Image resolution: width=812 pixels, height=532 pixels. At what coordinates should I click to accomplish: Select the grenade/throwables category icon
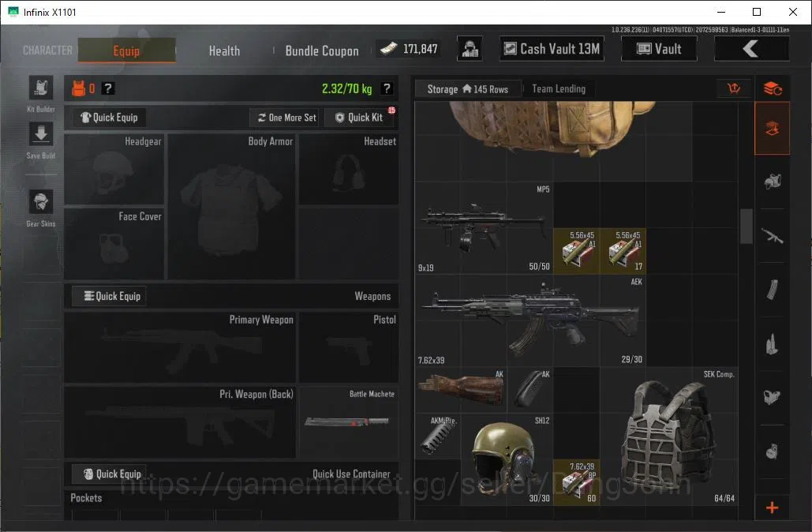tap(772, 451)
